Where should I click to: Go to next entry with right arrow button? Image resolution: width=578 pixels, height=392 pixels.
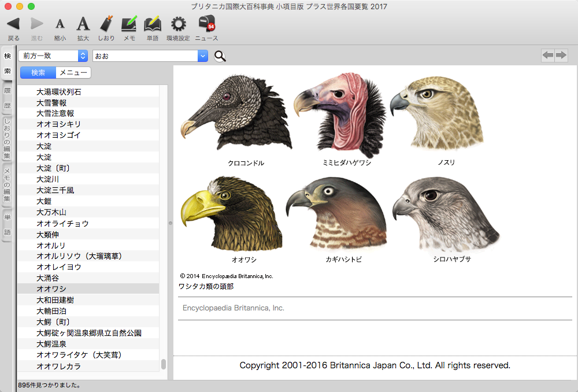561,56
